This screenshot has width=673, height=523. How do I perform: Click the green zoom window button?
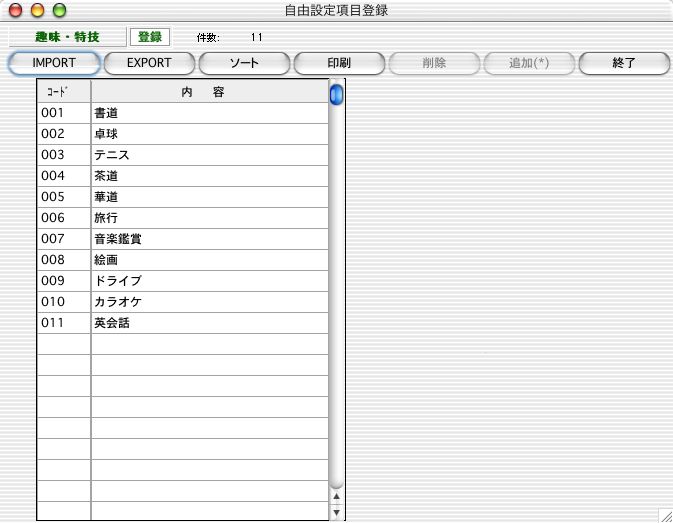59,10
